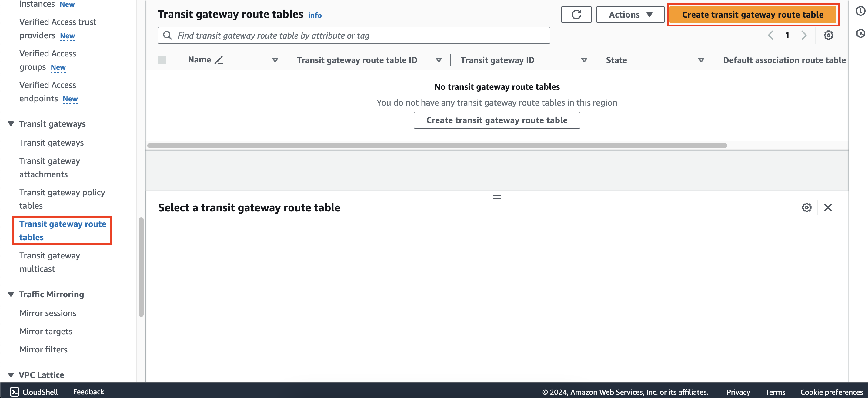Click the settings gear icon on table panel

[x=829, y=35]
